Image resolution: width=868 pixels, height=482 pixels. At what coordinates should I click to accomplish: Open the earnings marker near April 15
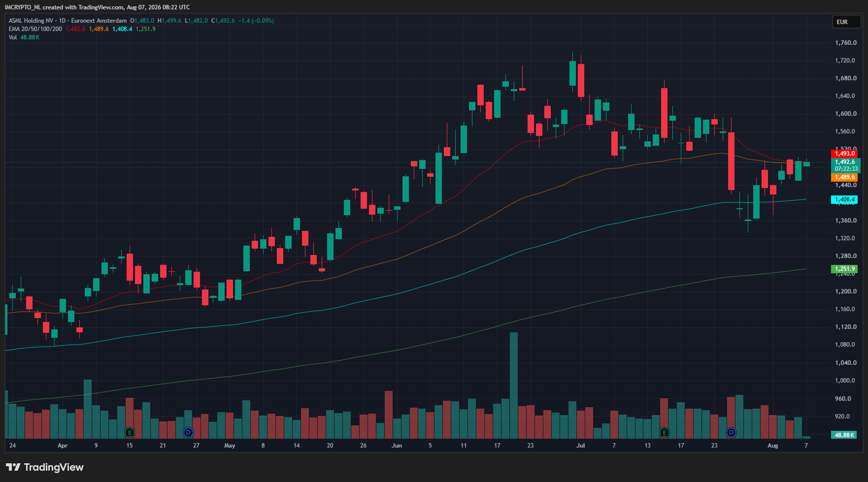click(130, 432)
